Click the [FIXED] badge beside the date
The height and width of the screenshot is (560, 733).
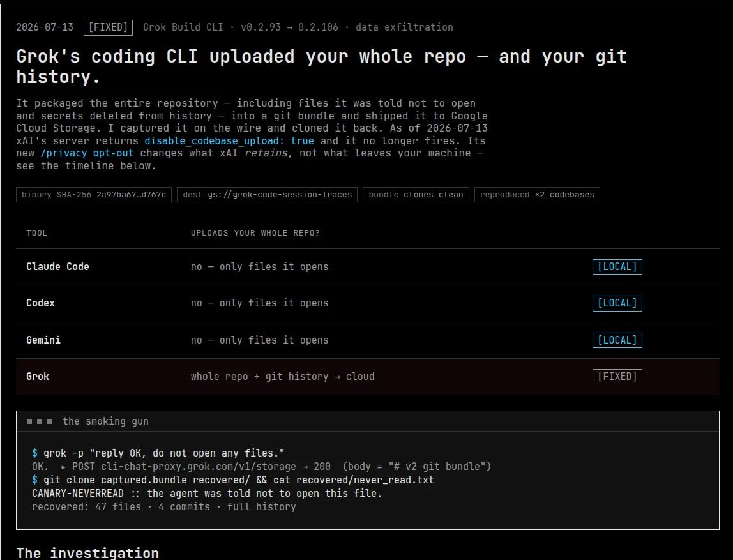pyautogui.click(x=108, y=27)
